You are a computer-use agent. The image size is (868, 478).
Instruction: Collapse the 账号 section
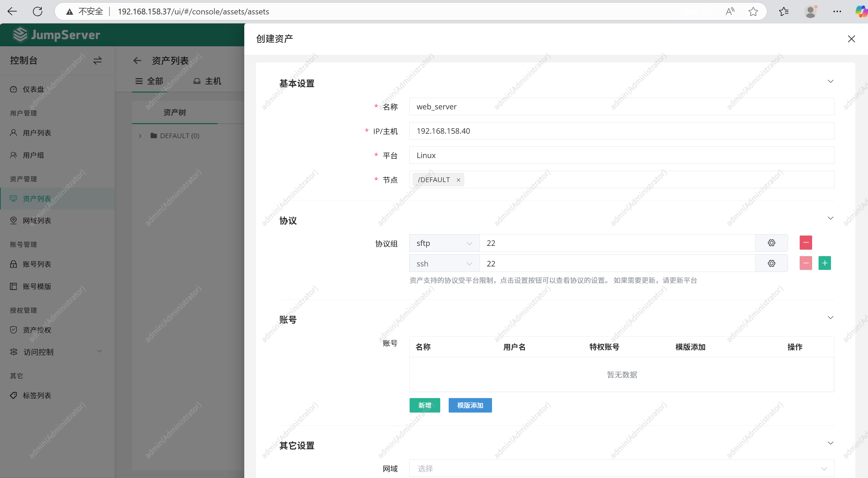pos(830,318)
